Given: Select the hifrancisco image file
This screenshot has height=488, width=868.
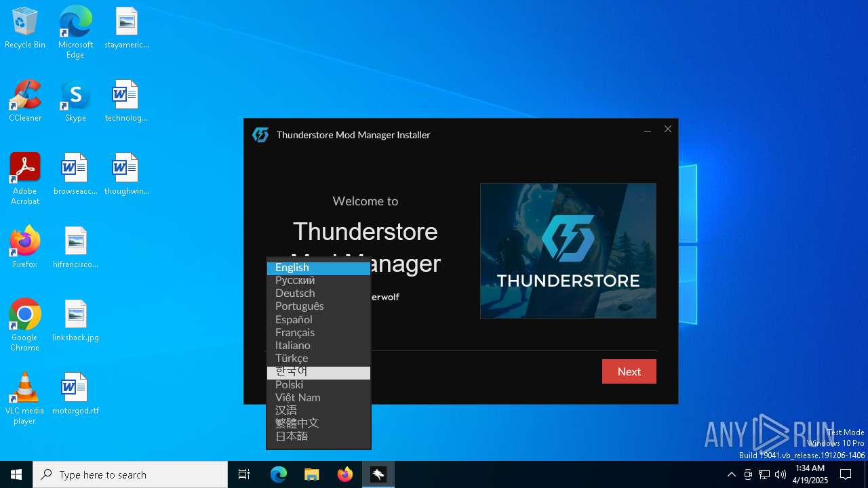Looking at the screenshot, I should click(75, 248).
